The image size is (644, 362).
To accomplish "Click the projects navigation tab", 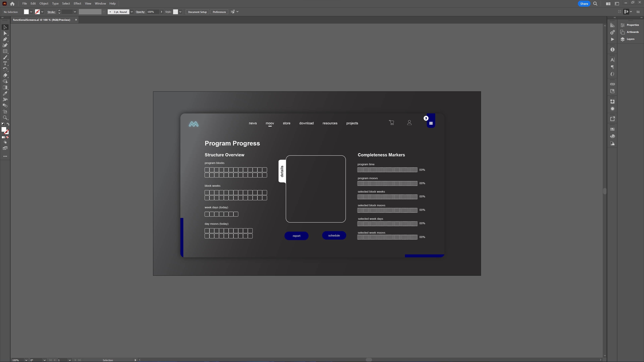I will pos(352,123).
